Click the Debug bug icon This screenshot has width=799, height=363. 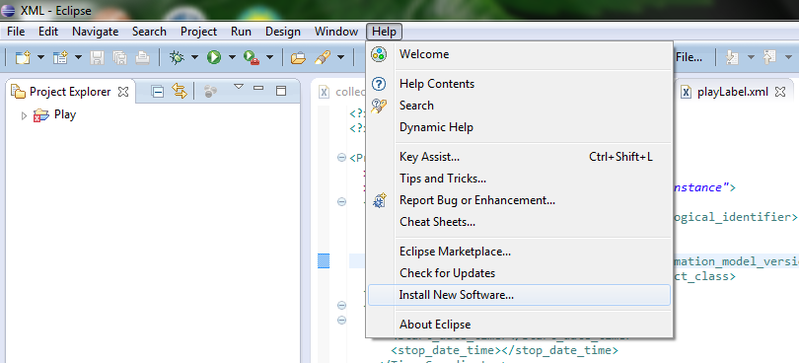(x=177, y=58)
